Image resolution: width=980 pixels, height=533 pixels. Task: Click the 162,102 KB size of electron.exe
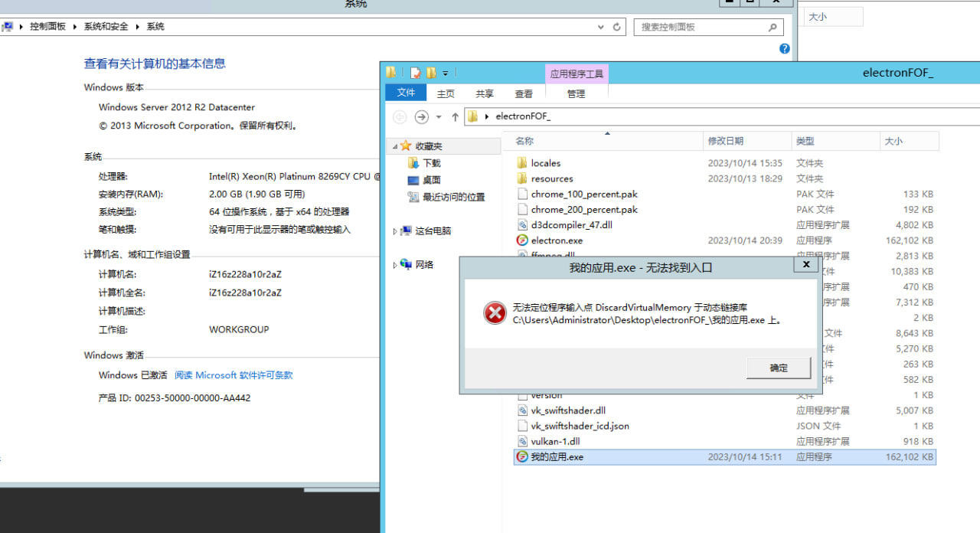pyautogui.click(x=909, y=240)
